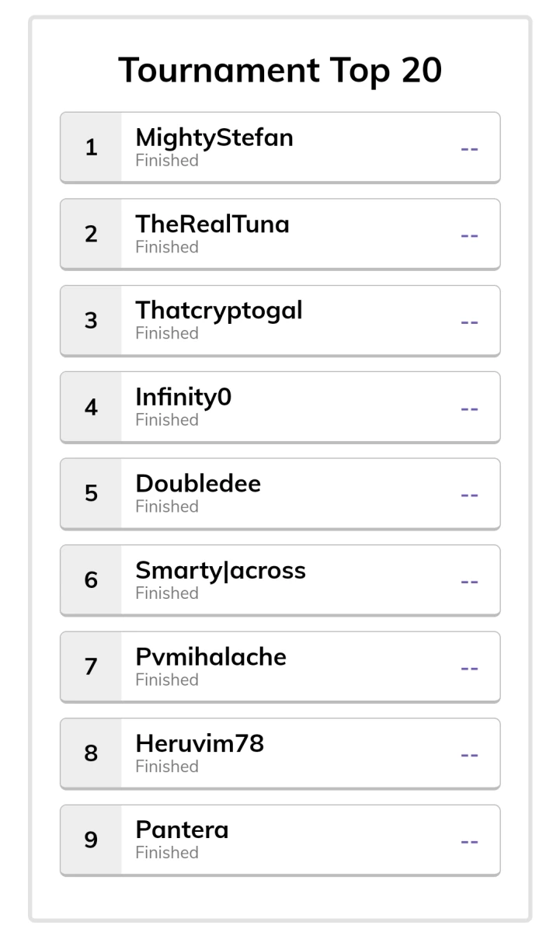Screen dimensions: 560x932
Task: Click score dashes beside MightyStefan
Action: (x=469, y=148)
